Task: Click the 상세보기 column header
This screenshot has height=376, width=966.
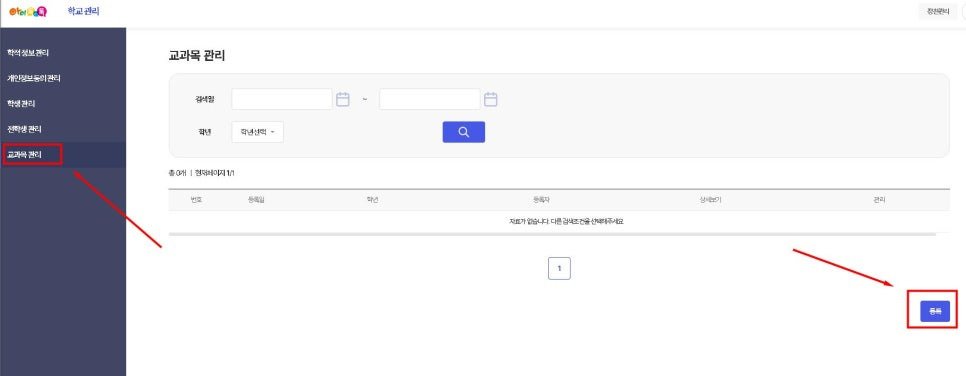Action: tap(710, 200)
